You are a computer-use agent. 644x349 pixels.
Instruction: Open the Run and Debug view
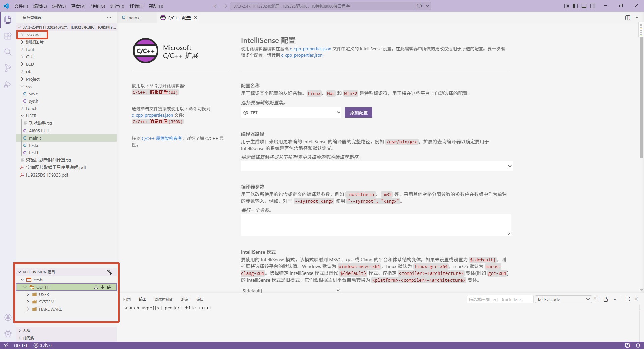8,85
